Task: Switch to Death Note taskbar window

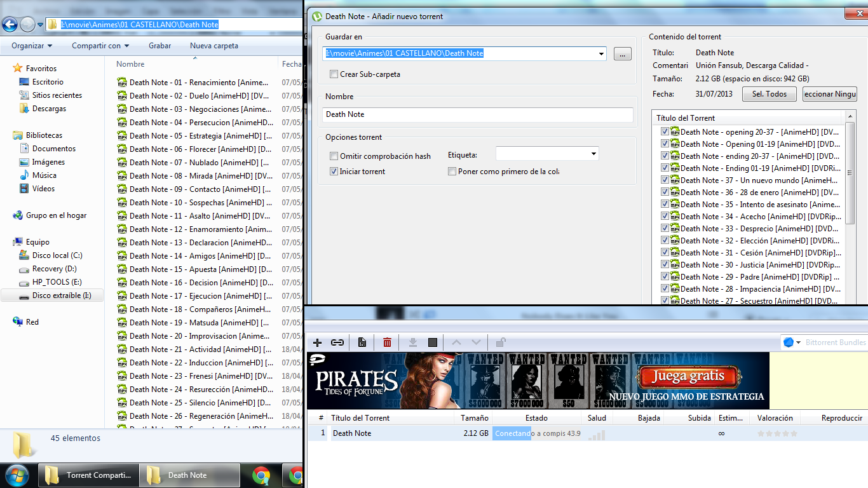Action: click(191, 475)
